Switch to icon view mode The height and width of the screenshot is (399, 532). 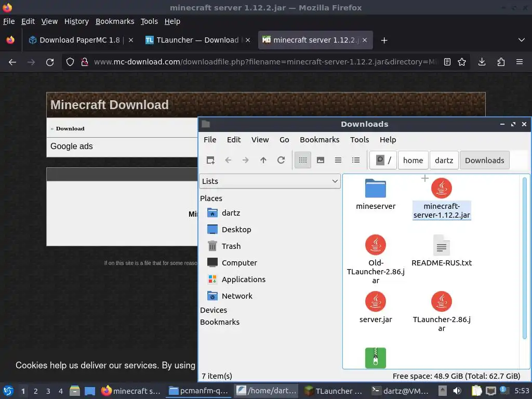coord(303,160)
